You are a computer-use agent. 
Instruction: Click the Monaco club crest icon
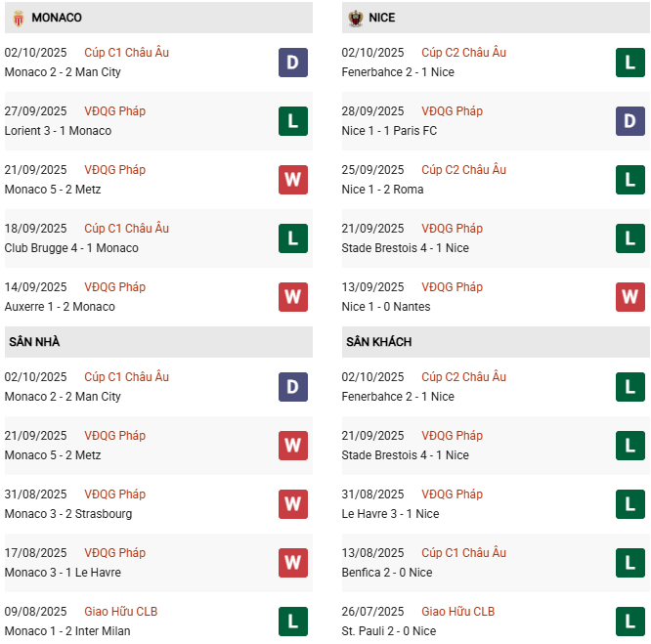18,18
